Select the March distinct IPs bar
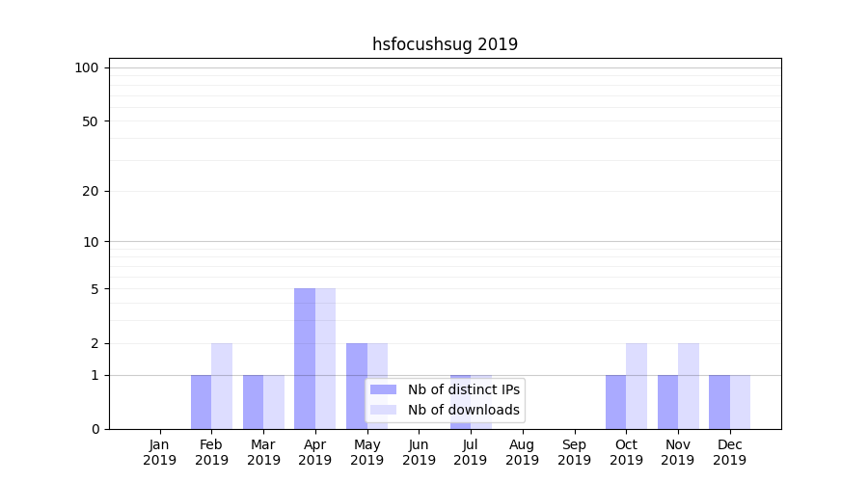This screenshot has width=868, height=482. click(x=253, y=402)
